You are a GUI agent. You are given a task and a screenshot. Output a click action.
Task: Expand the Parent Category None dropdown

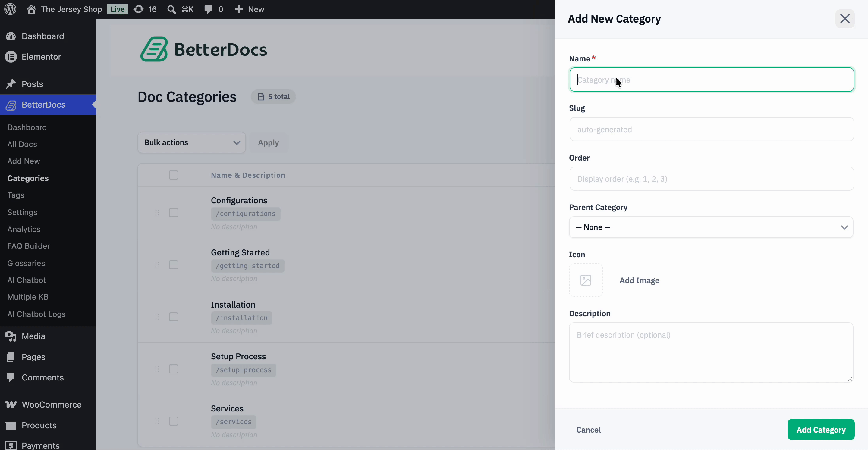coord(711,227)
